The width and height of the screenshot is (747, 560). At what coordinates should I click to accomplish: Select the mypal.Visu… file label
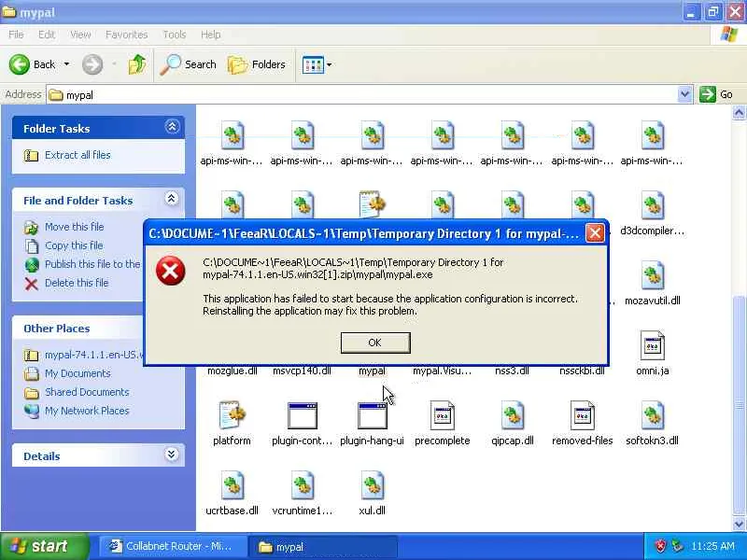tap(442, 371)
